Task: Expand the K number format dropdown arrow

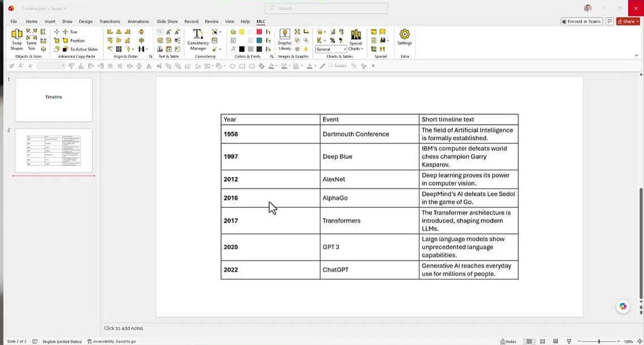Action: pyautogui.click(x=324, y=40)
